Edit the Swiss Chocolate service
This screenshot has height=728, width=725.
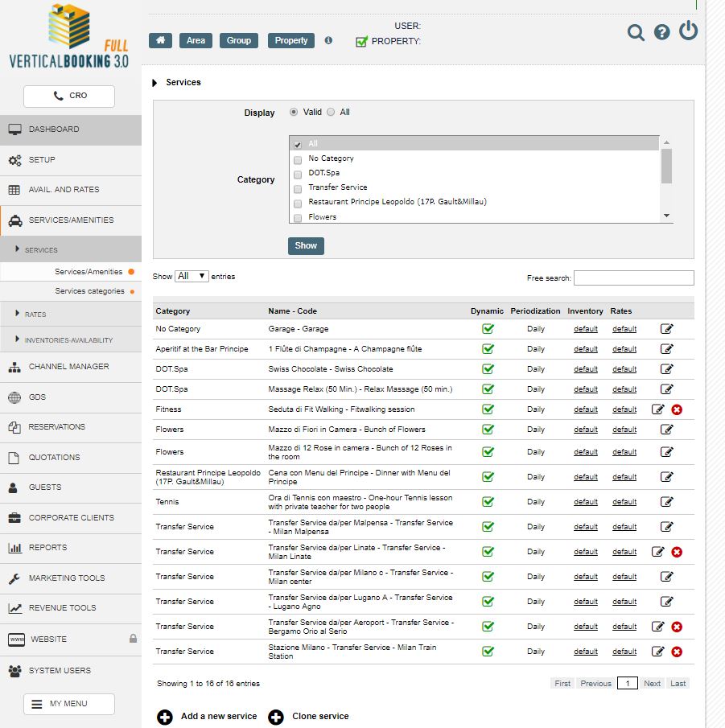pos(666,369)
